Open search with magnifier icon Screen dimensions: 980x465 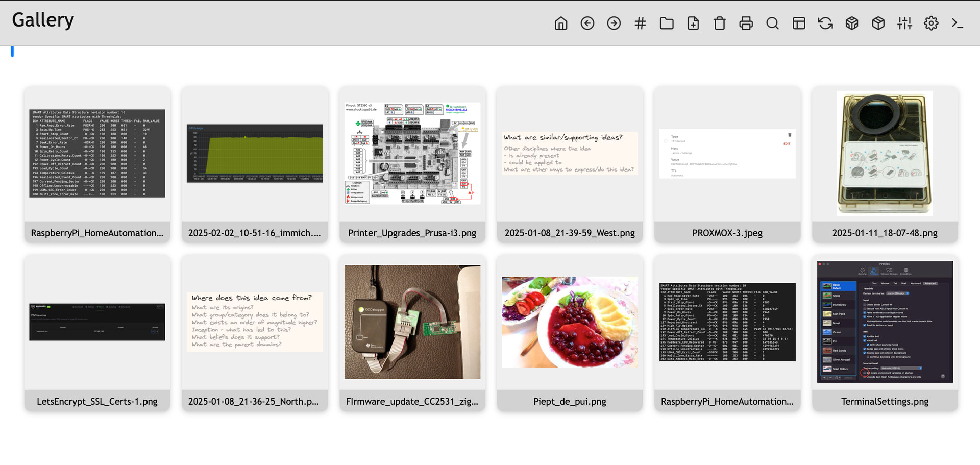[772, 23]
